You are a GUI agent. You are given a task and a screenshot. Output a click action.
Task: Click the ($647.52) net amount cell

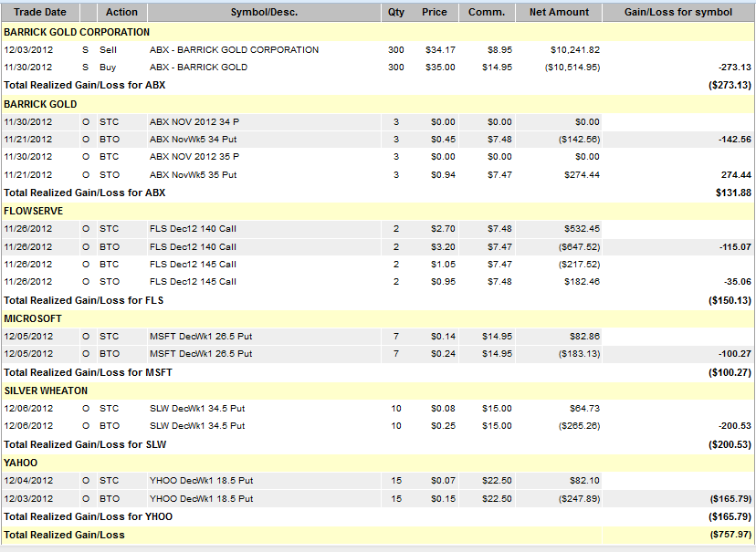(x=579, y=247)
